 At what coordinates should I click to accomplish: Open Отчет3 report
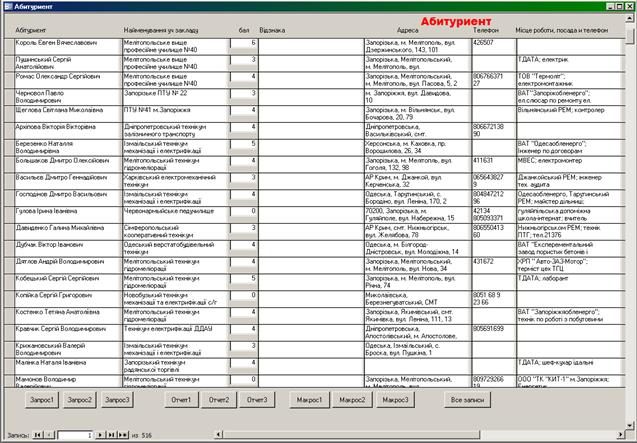[x=257, y=400]
